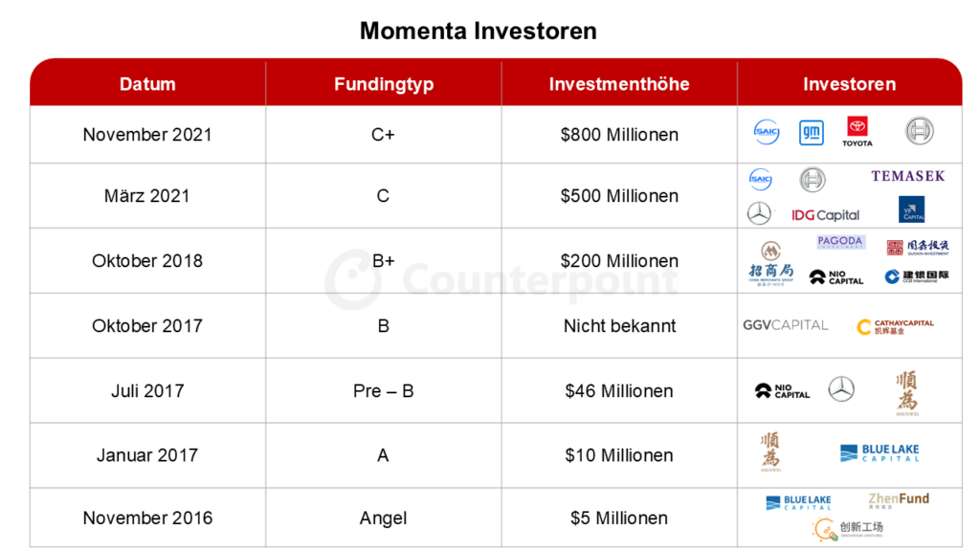
Task: Click the Momenta Investoren title
Action: [x=479, y=31]
